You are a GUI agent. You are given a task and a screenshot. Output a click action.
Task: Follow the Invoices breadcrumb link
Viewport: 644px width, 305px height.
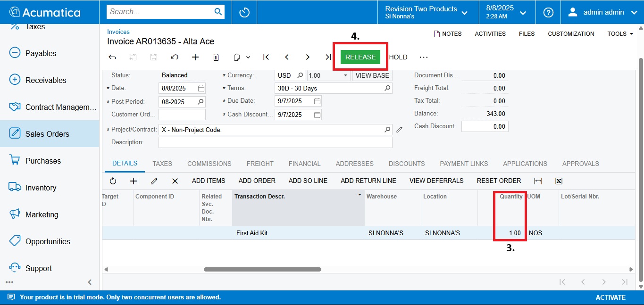pyautogui.click(x=118, y=32)
